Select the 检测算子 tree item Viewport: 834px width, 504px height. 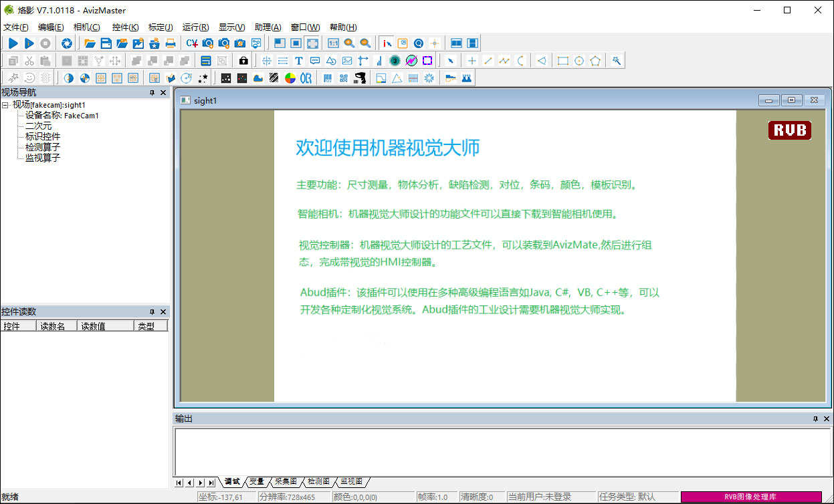click(43, 147)
